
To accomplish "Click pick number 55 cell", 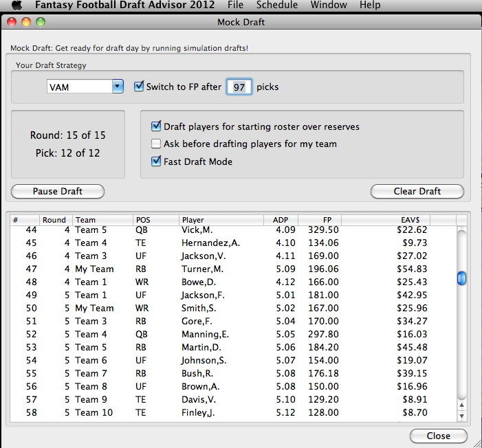I will coord(32,373).
